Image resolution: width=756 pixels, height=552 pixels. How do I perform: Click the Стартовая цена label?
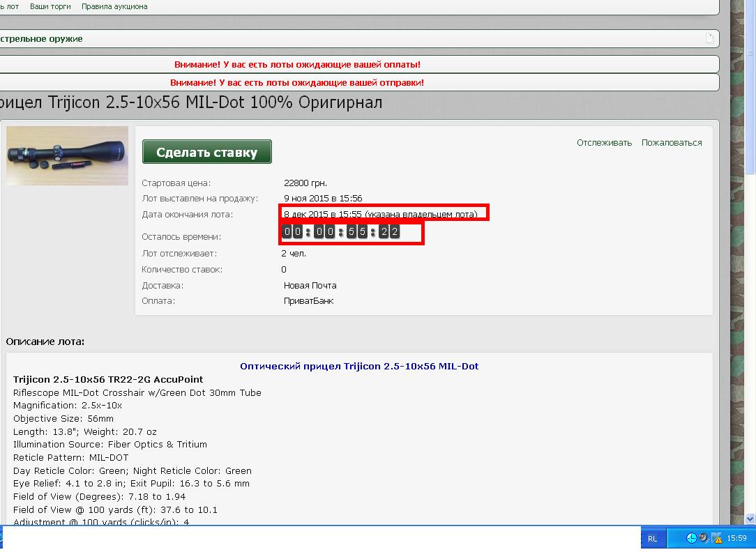point(176,183)
